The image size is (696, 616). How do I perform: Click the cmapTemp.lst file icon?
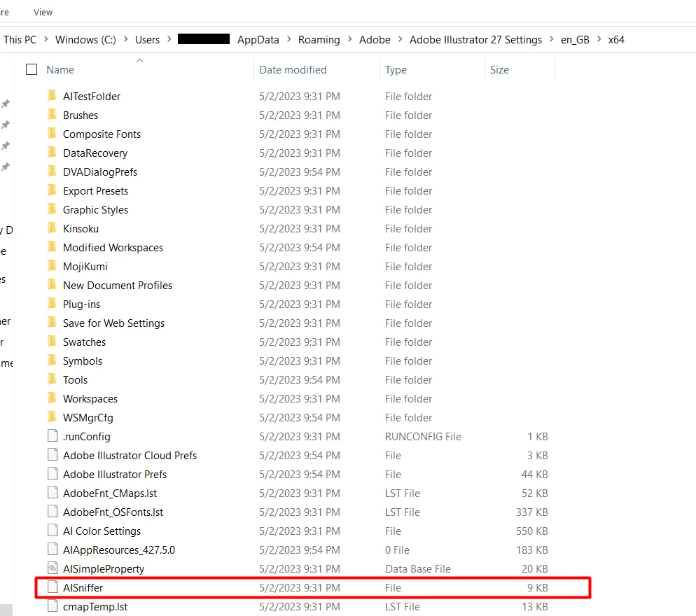[x=53, y=605]
